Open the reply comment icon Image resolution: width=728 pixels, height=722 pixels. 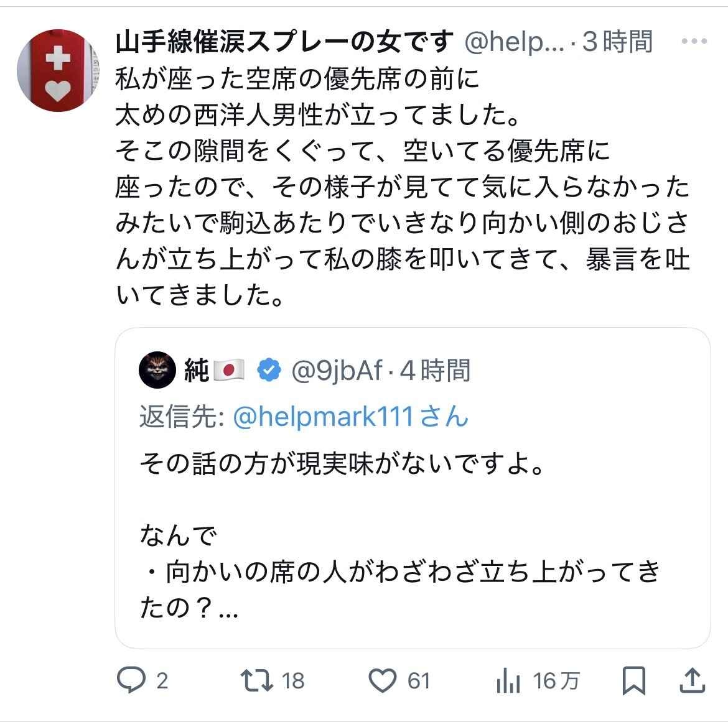pyautogui.click(x=130, y=680)
